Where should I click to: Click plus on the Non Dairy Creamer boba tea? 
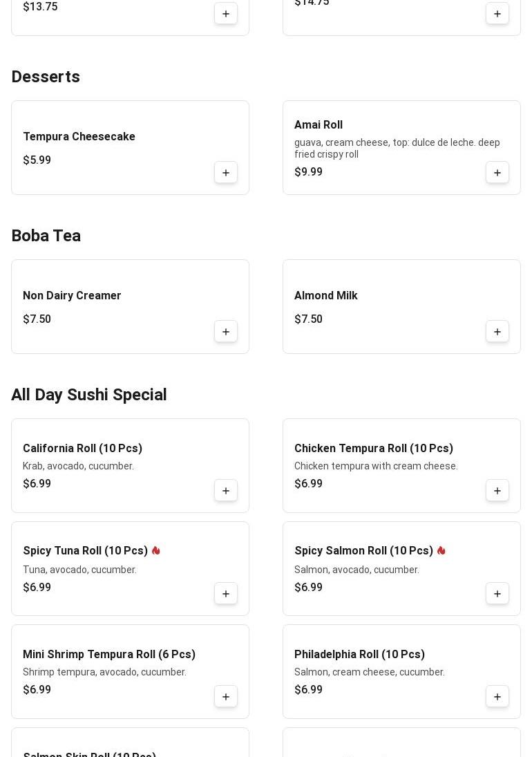pyautogui.click(x=226, y=332)
